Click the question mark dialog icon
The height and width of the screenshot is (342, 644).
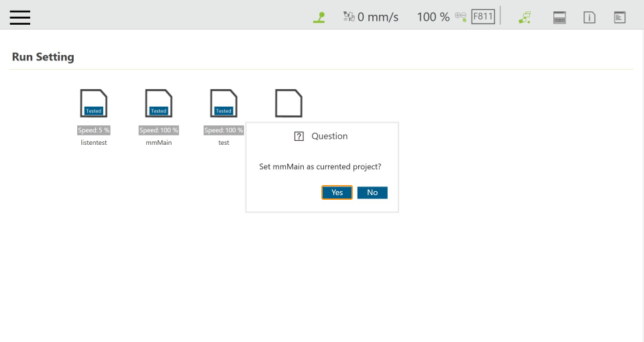[x=299, y=136]
